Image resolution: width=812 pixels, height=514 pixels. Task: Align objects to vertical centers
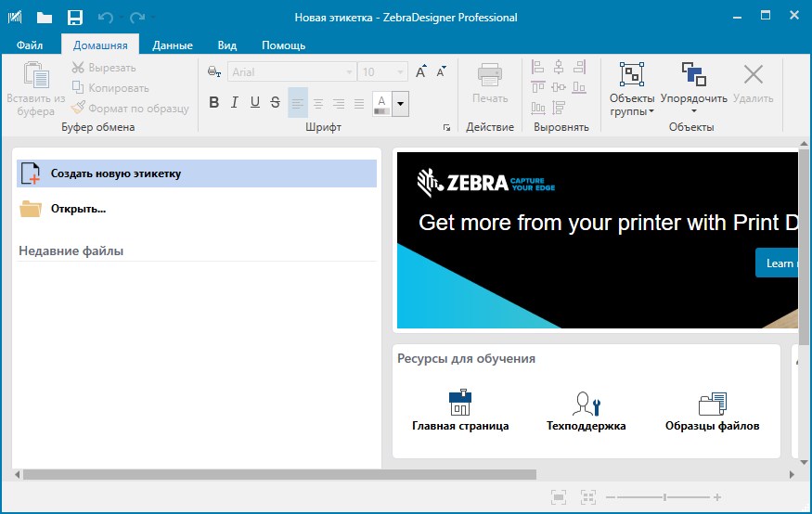pyautogui.click(x=559, y=87)
